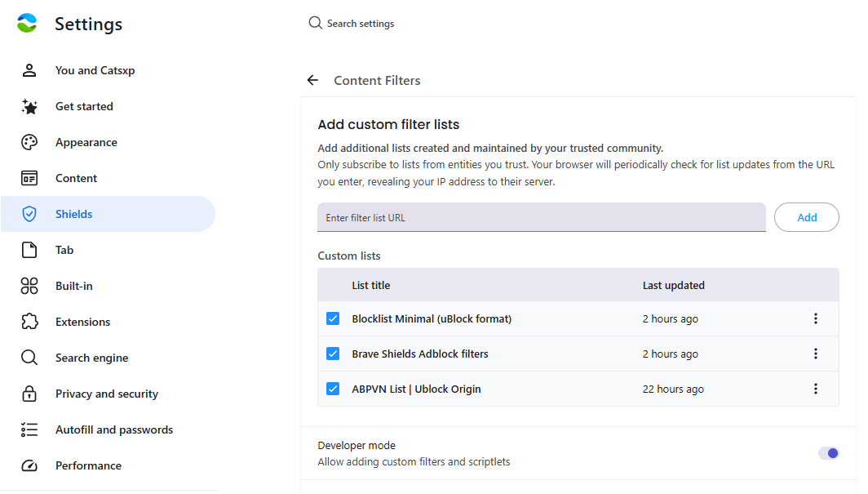868x494 pixels.
Task: Open more options for Blocklist Minimal list
Action: 816,318
